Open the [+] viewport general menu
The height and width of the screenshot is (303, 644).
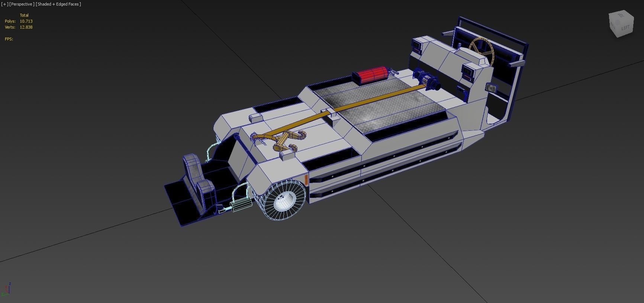(x=4, y=4)
